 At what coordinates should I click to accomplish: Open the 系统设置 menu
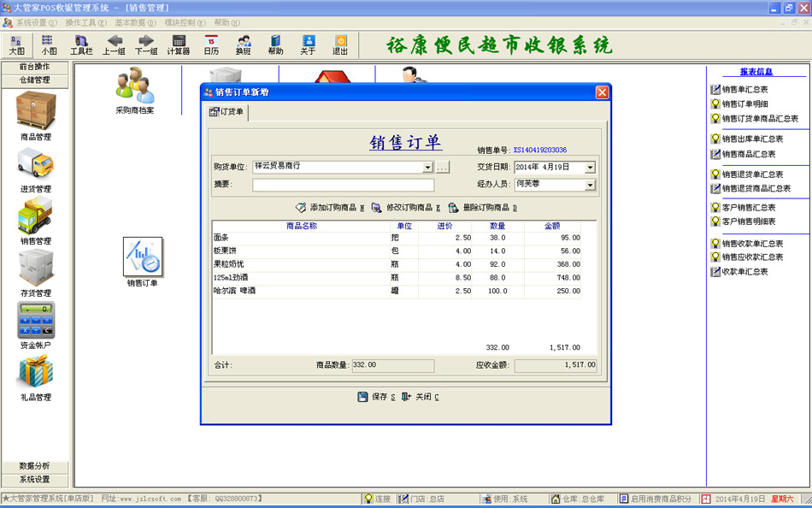pos(36,23)
